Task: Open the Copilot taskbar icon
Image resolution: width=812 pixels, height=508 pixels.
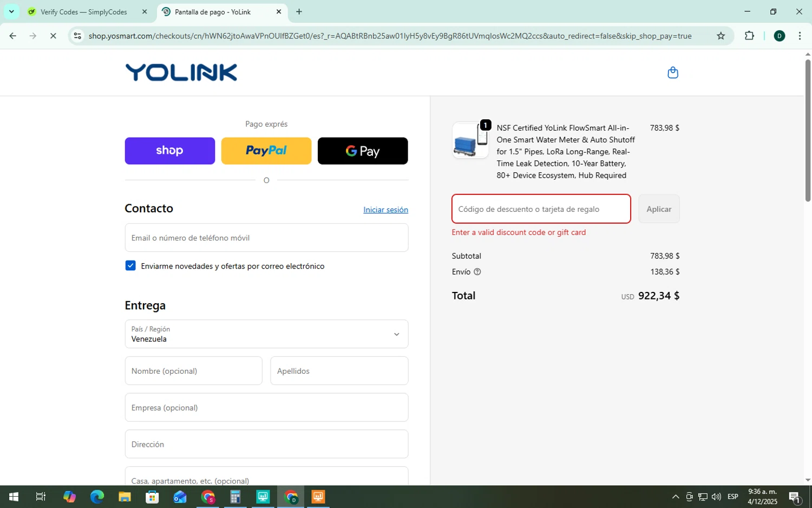Action: 69,497
